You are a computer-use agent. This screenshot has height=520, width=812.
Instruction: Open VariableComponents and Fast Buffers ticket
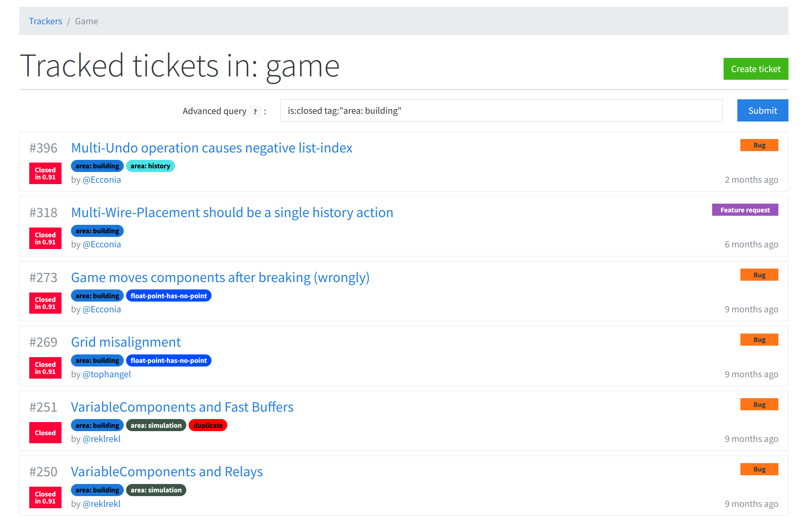[182, 407]
